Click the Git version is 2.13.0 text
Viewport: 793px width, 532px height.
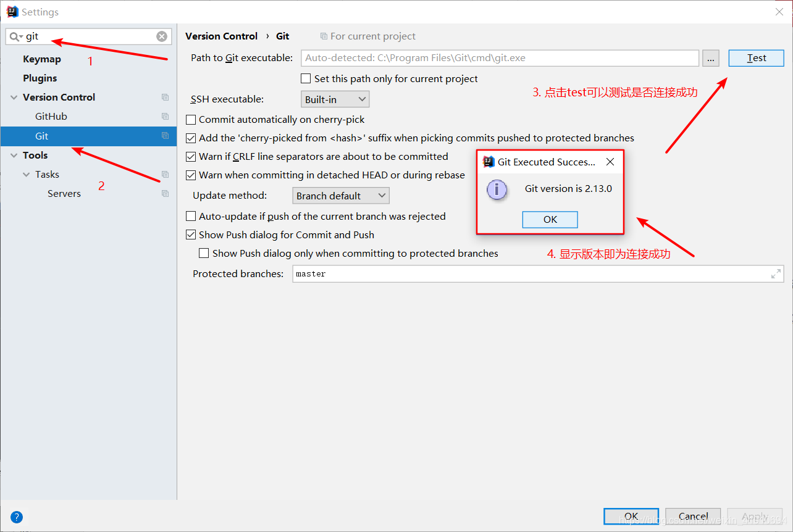pyautogui.click(x=568, y=189)
